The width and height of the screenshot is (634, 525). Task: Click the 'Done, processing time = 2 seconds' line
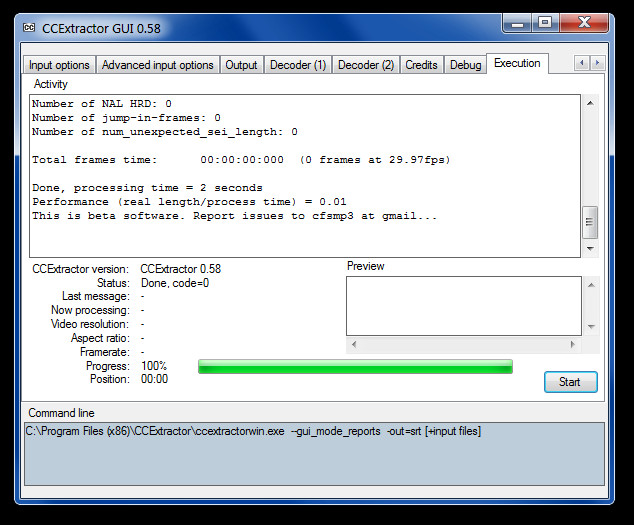[x=147, y=188]
